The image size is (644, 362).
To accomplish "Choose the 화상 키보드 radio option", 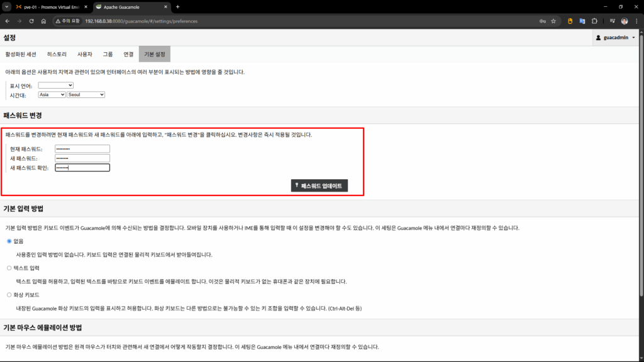I will [9, 295].
